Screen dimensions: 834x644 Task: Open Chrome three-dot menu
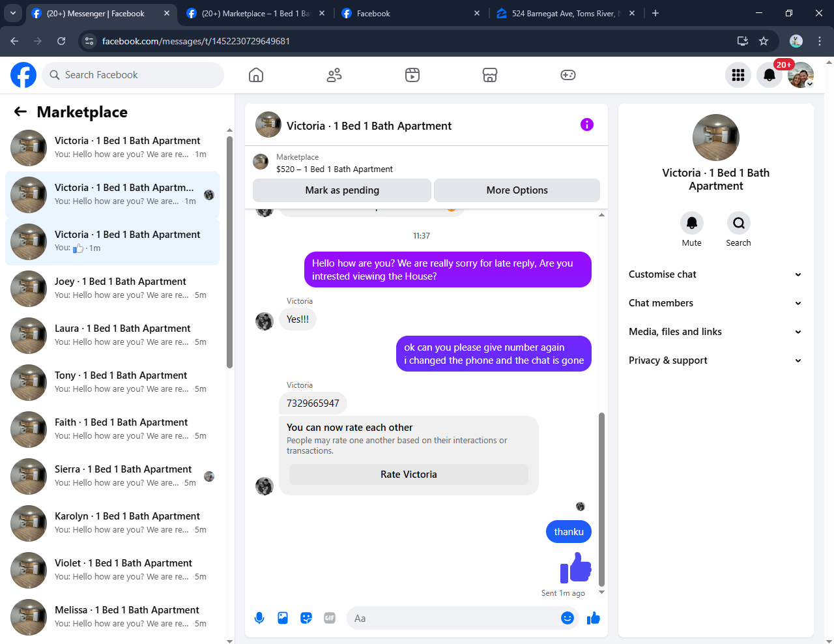point(820,41)
